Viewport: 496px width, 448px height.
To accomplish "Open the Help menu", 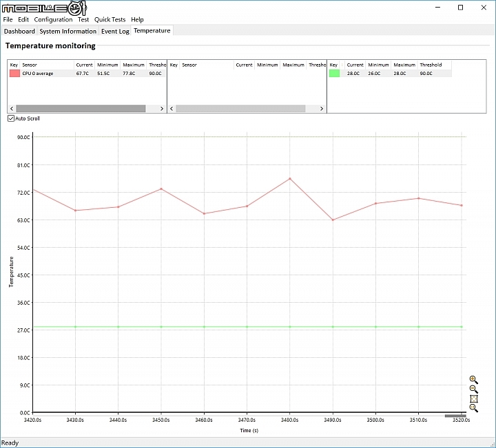I will click(x=137, y=19).
